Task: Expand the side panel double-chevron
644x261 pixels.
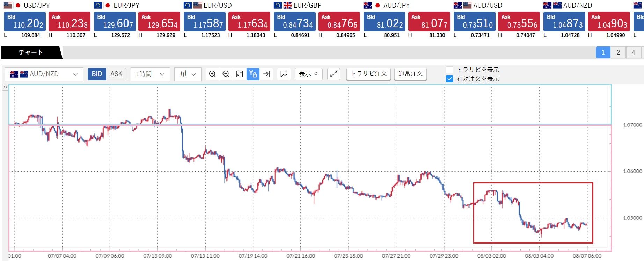Action: (5, 87)
